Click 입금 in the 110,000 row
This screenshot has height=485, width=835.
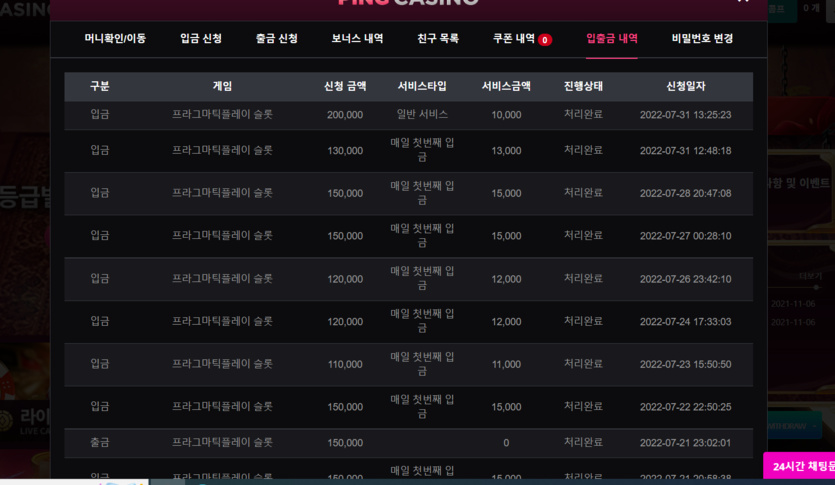point(100,364)
